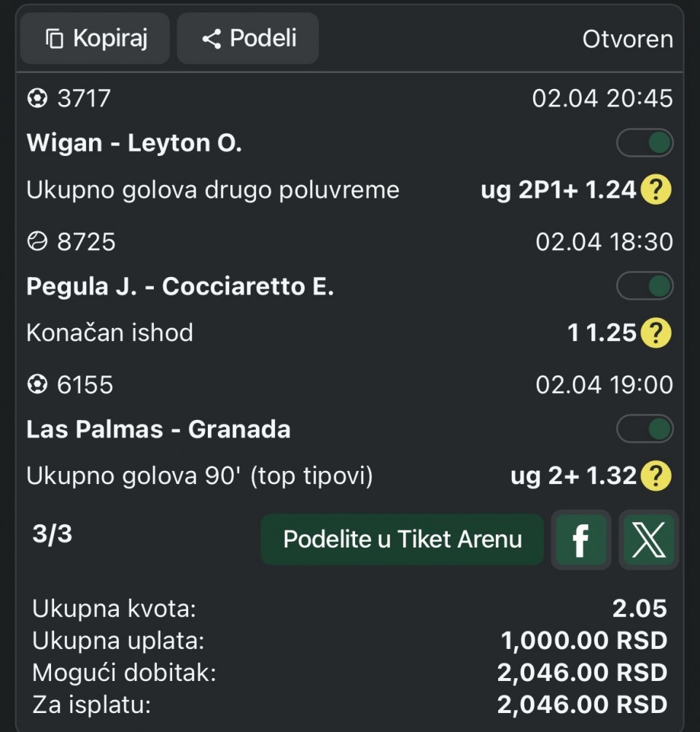Open help icon for ug 2+ 1.32 odds
The width and height of the screenshot is (700, 732).
click(656, 476)
